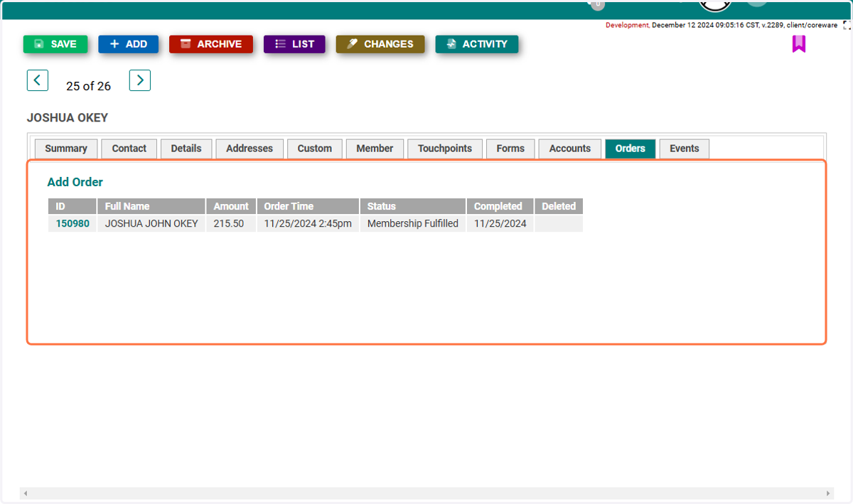This screenshot has width=853, height=504.
Task: Click the Development environment label
Action: 627,25
